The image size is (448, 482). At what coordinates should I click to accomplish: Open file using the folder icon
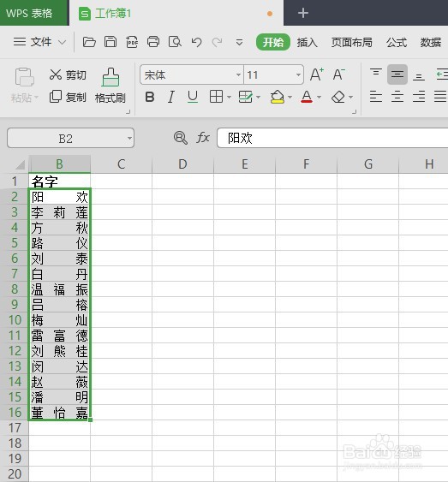pyautogui.click(x=89, y=42)
